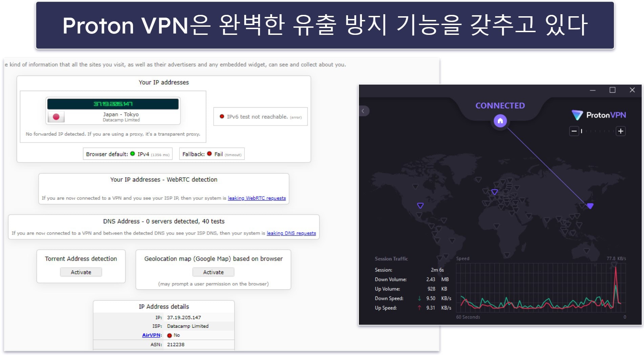Open the AirVPN link in details

pos(151,335)
